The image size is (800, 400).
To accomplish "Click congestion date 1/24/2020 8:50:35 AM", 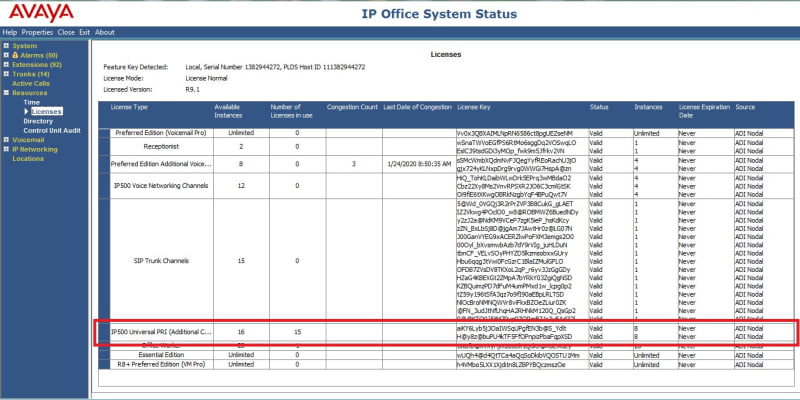I will click(x=417, y=164).
